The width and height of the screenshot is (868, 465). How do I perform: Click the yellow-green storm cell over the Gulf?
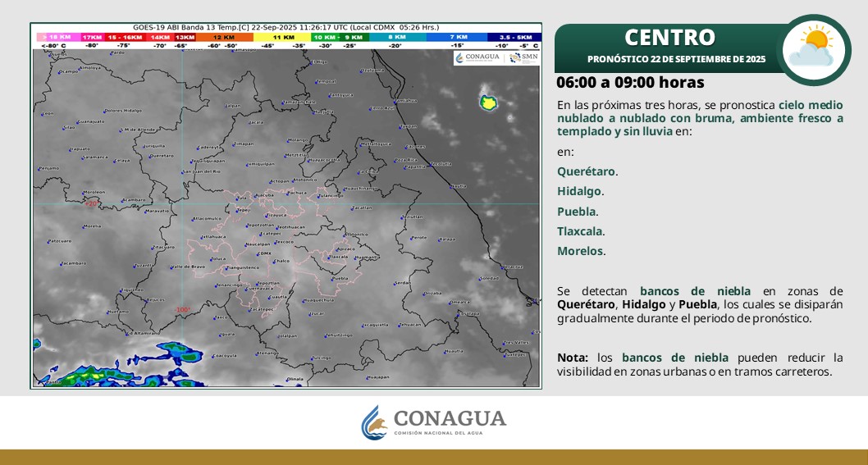(489, 103)
